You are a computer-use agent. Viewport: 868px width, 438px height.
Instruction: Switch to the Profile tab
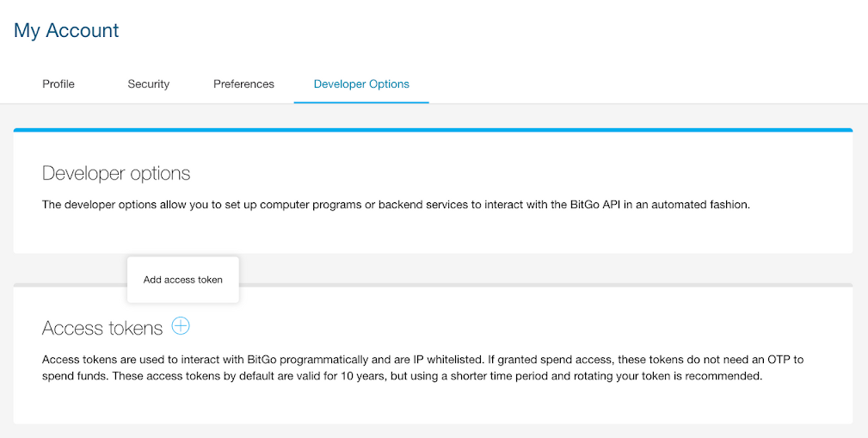coord(58,84)
